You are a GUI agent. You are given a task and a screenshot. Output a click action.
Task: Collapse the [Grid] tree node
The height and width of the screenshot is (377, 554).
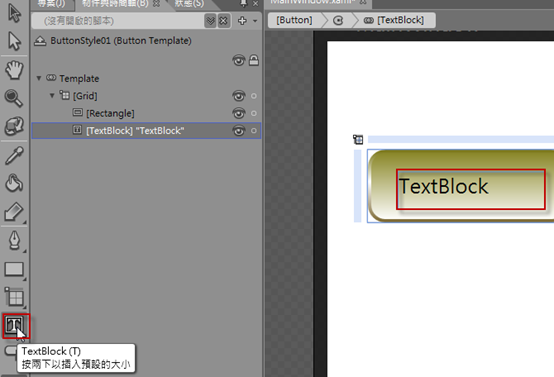(x=52, y=95)
